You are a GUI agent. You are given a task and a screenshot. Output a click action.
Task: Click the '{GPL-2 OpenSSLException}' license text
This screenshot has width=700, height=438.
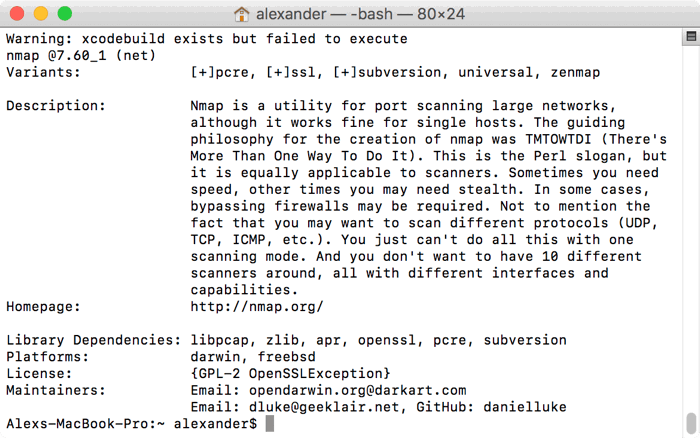pyautogui.click(x=291, y=374)
